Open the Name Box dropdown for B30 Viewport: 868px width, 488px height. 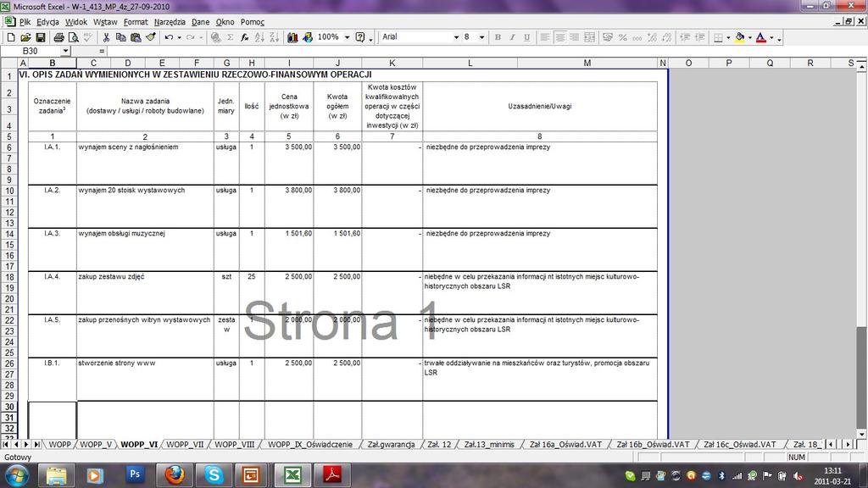click(65, 51)
